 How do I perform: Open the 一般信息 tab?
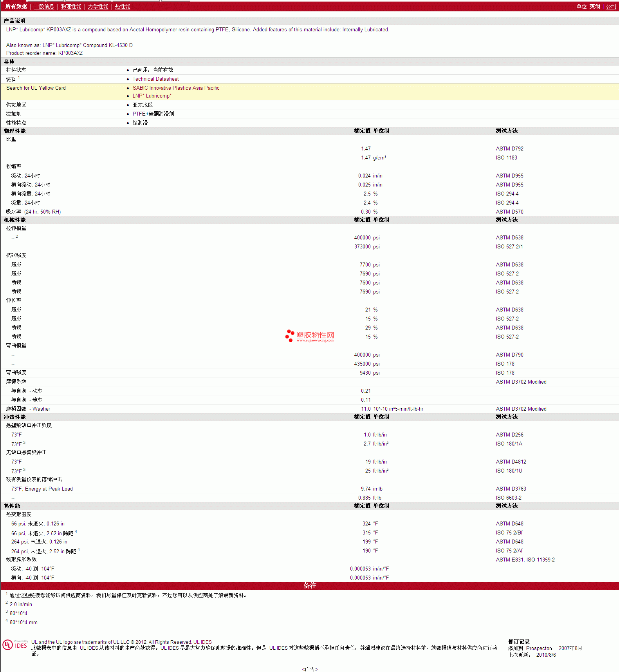coord(44,7)
